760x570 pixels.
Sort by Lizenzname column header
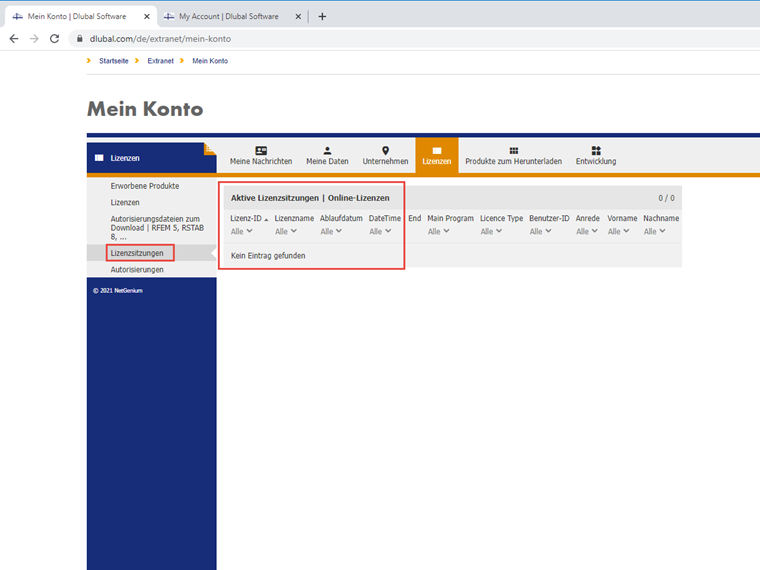point(294,219)
